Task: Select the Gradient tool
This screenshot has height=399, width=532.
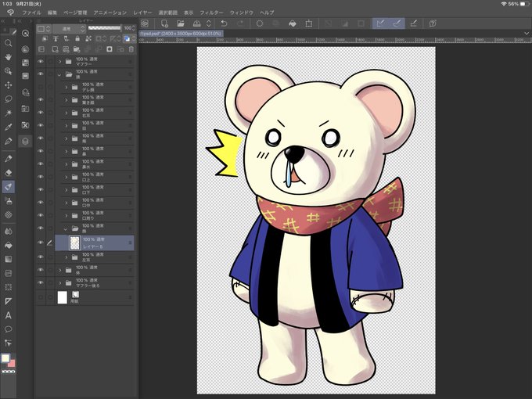Action: [8, 259]
